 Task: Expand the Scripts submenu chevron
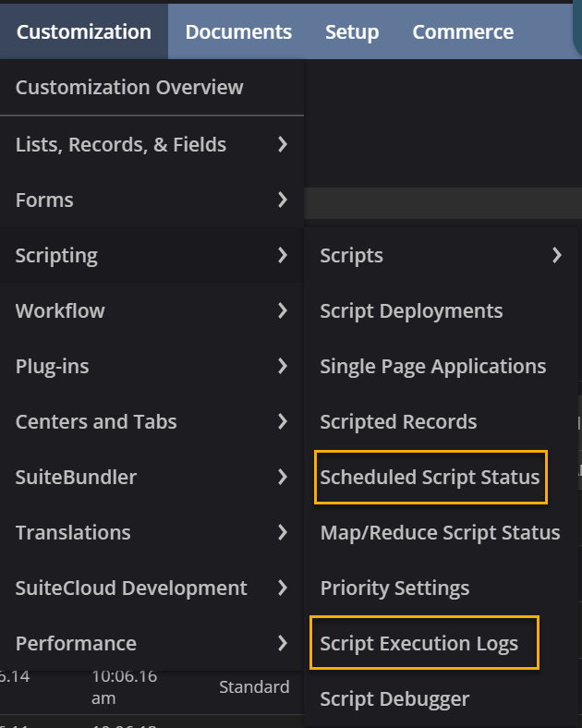click(556, 255)
